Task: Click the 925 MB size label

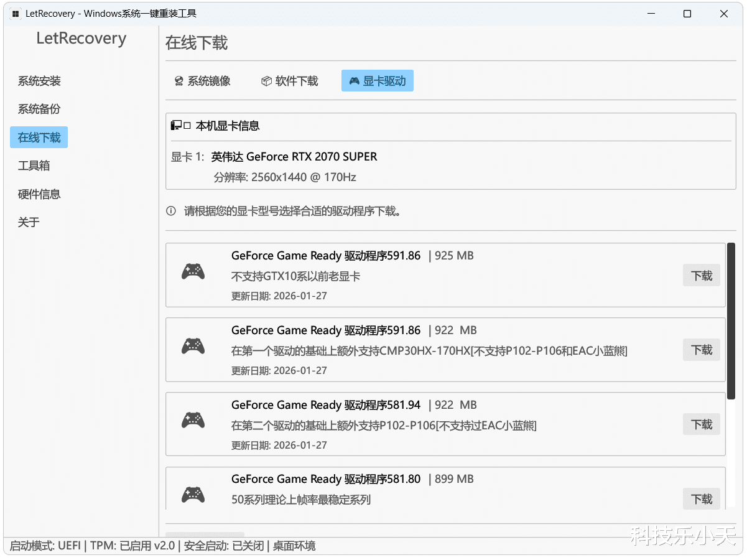Action: coord(454,256)
